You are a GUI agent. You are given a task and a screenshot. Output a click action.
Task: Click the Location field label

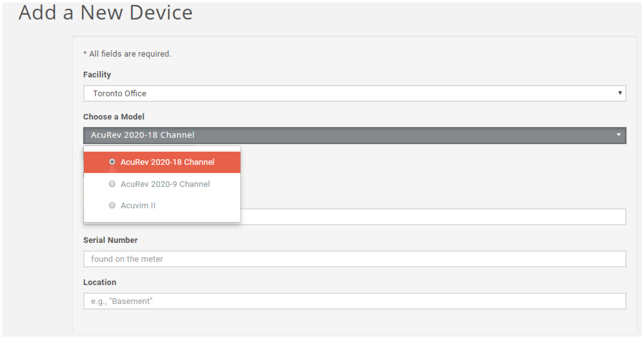(100, 282)
